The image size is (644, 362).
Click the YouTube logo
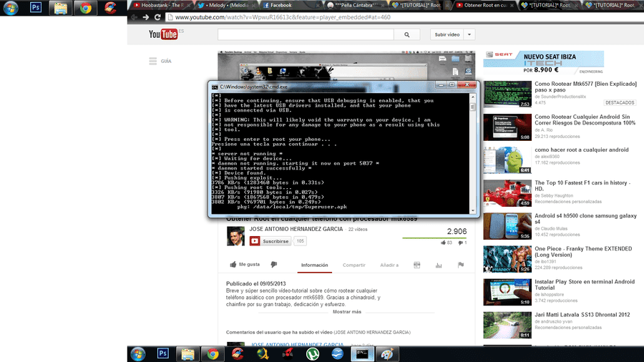163,34
